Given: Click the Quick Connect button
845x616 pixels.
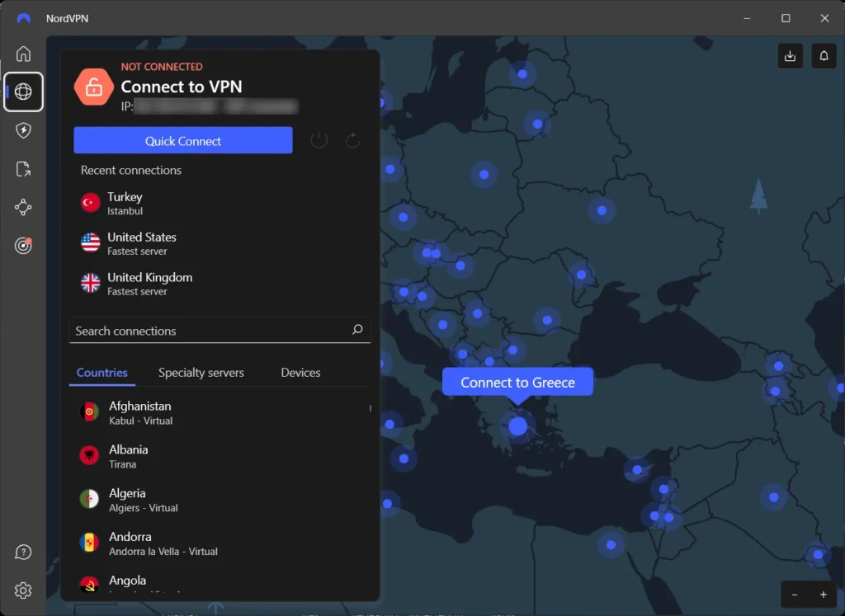Looking at the screenshot, I should tap(183, 140).
